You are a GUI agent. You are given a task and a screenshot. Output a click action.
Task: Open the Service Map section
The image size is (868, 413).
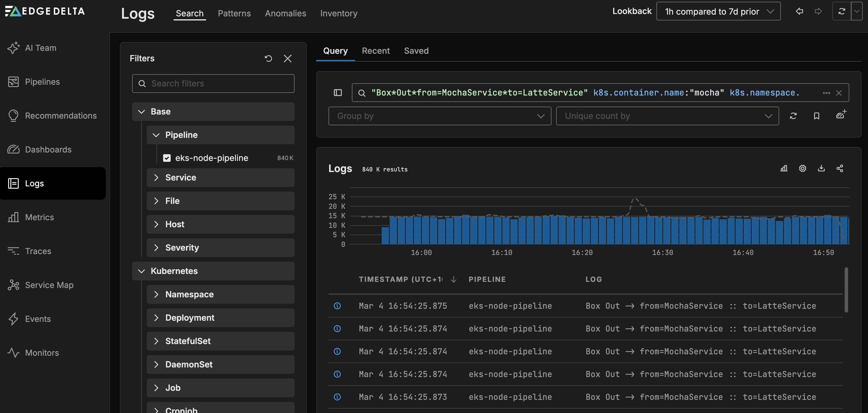coord(49,285)
